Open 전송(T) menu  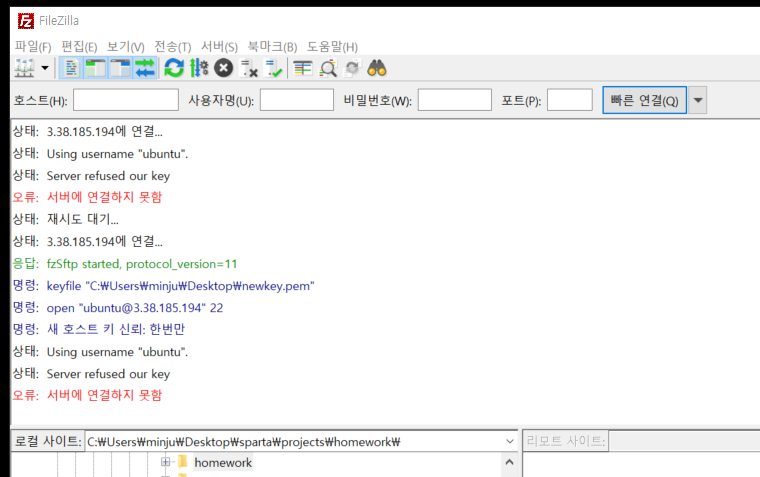(173, 47)
